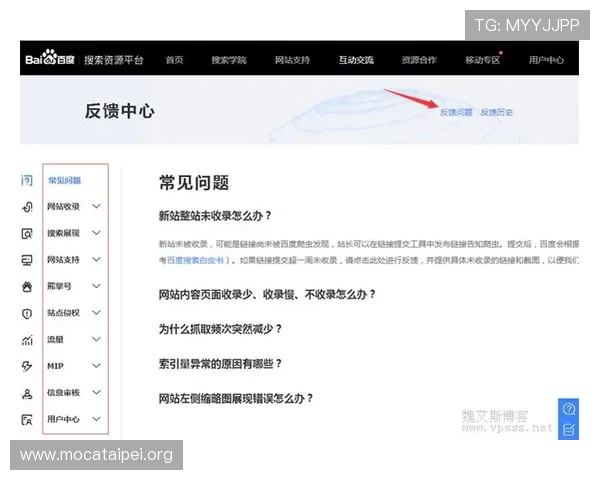Open the blue help chat floating icon
This screenshot has width=600, height=480.
click(x=569, y=409)
